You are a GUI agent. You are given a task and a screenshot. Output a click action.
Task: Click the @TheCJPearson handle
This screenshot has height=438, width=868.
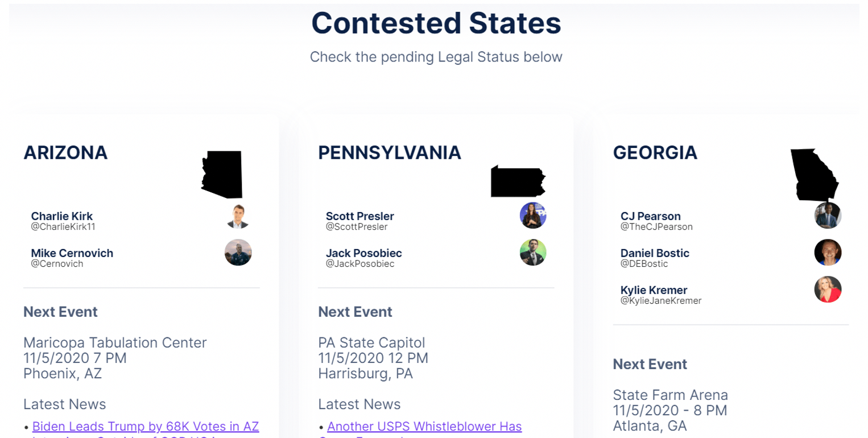pyautogui.click(x=656, y=226)
